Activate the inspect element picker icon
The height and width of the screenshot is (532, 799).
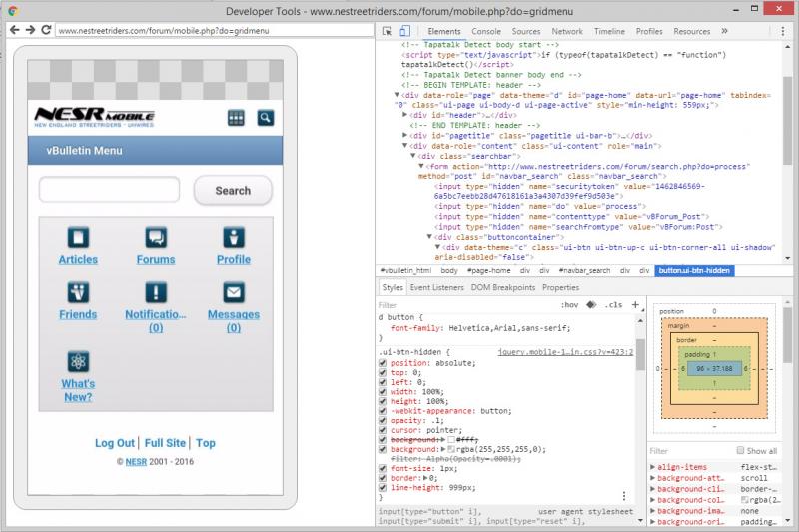tap(387, 31)
